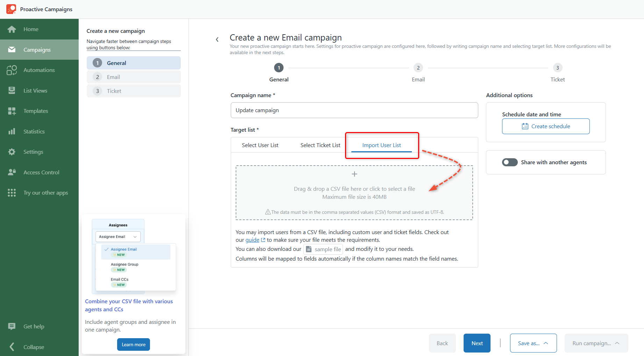This screenshot has width=644, height=356.
Task: Click Create schedule button
Action: click(546, 126)
